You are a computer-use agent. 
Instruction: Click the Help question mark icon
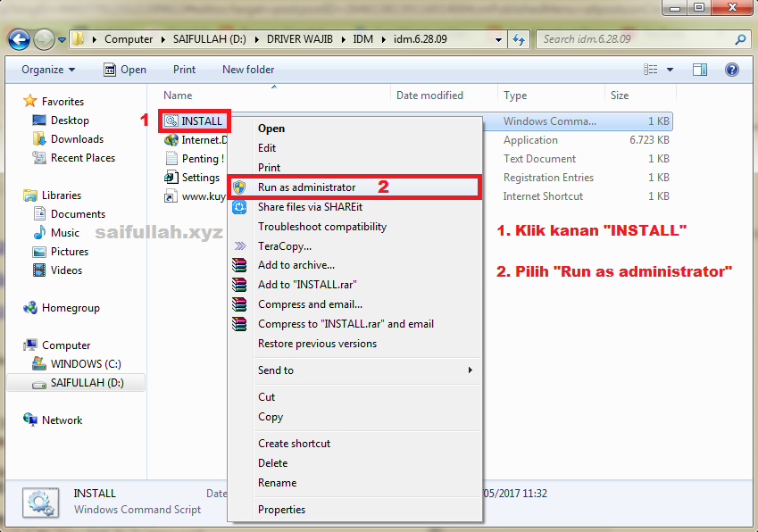pos(732,70)
